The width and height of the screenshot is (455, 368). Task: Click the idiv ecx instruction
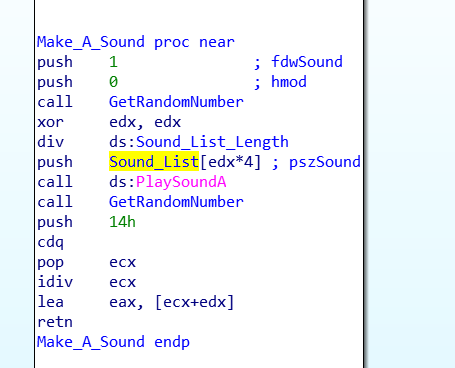pos(87,282)
